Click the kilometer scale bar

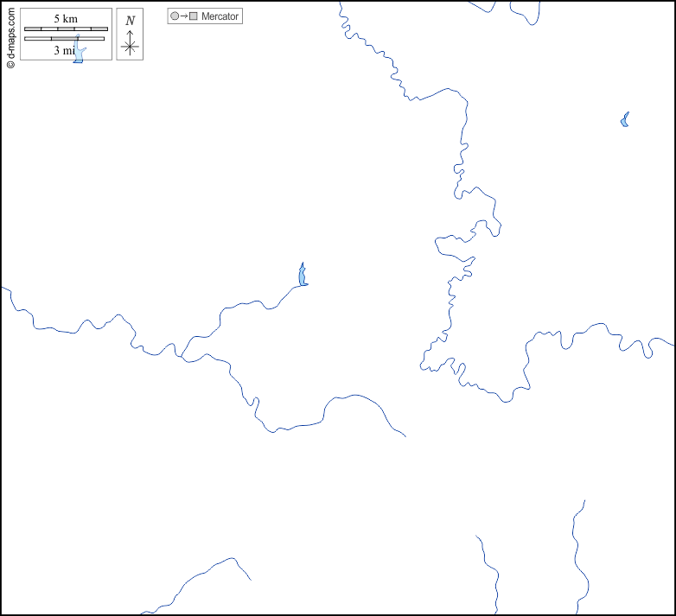[x=66, y=29]
